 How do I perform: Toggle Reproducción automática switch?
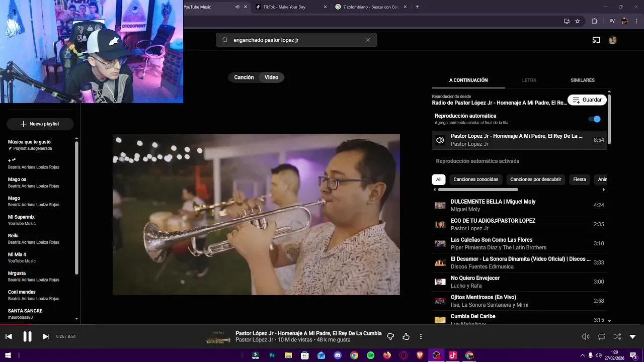594,119
